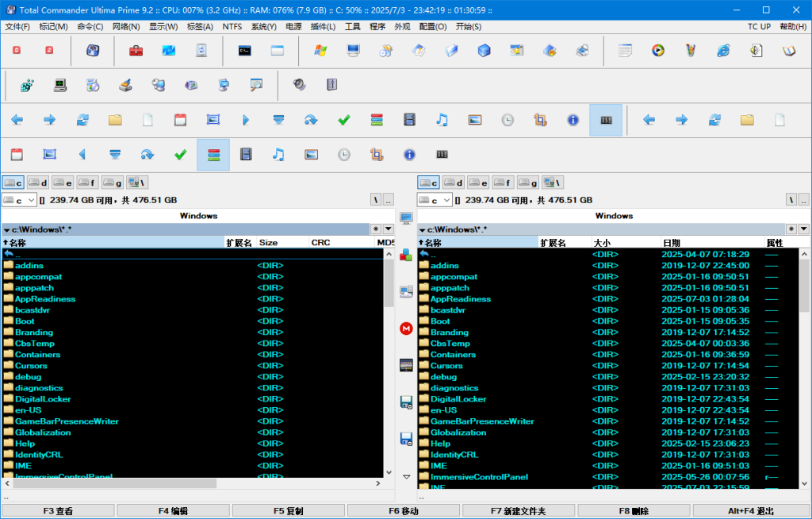
Task: Open the blue monitor icon in top toolbar
Action: [x=354, y=50]
